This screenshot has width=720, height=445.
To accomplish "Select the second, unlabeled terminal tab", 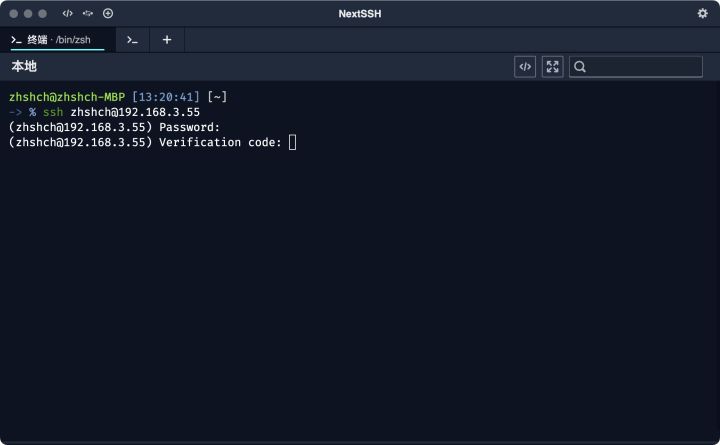I will [x=132, y=40].
